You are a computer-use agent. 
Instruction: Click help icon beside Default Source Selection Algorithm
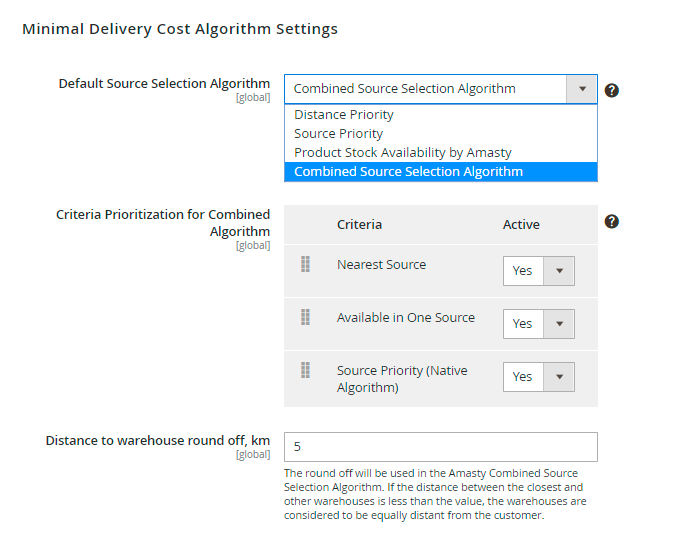click(612, 90)
